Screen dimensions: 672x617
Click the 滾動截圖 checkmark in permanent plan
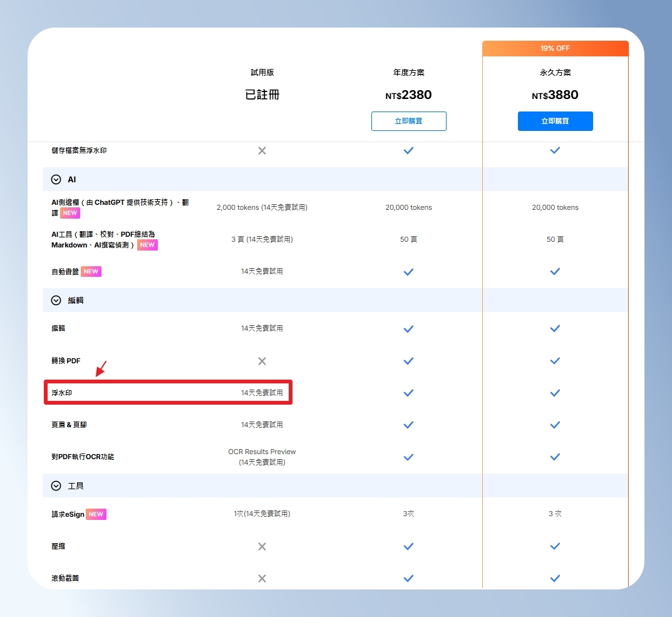pos(555,578)
